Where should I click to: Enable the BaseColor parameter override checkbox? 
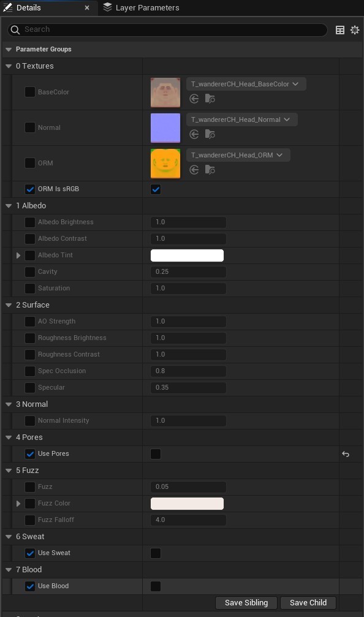(x=30, y=92)
